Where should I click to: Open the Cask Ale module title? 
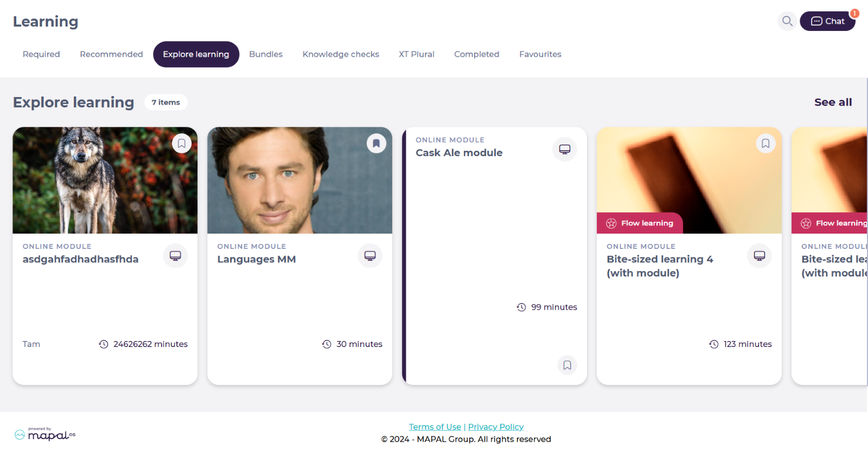[x=459, y=153]
